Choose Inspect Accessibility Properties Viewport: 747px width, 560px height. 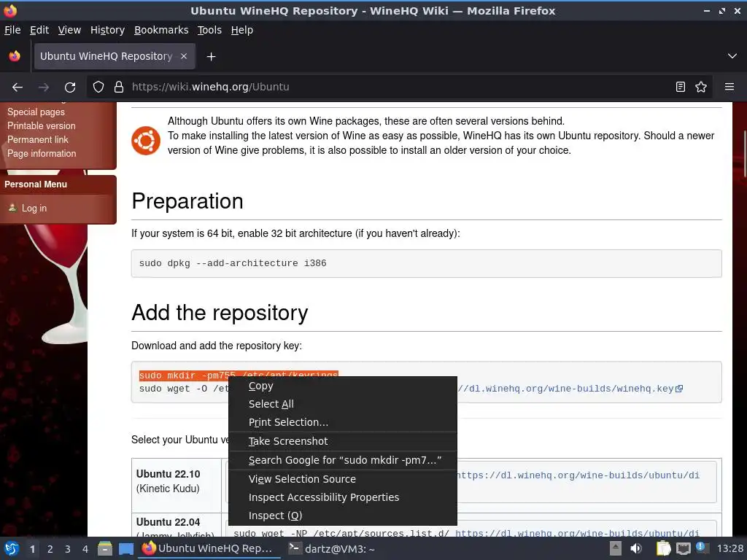343,497
